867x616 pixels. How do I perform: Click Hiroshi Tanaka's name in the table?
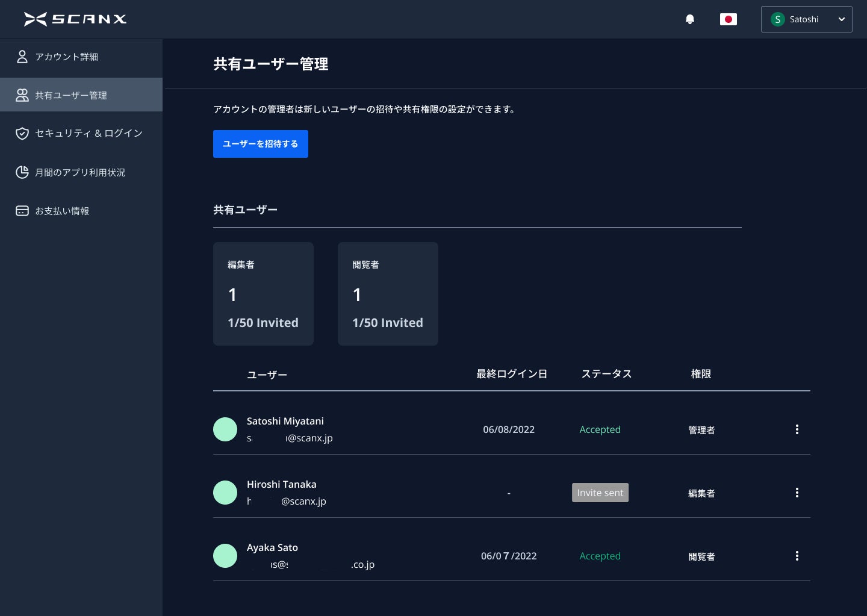point(281,484)
